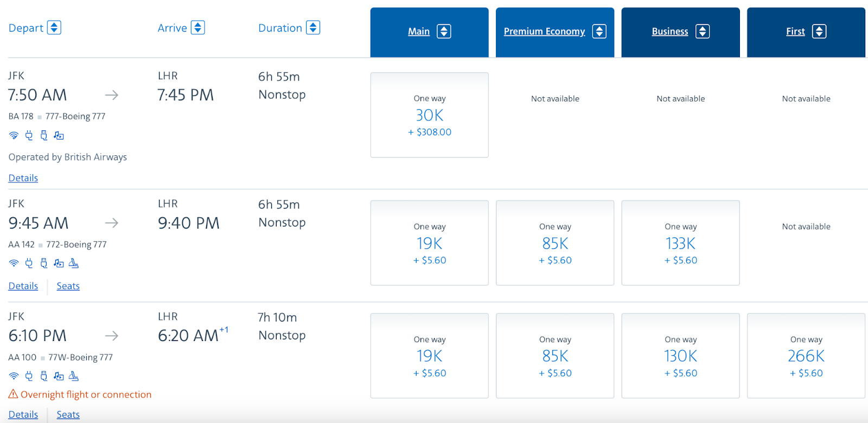868x423 pixels.
Task: Click the Wi-Fi icon for flight AA 142
Action: 14,263
